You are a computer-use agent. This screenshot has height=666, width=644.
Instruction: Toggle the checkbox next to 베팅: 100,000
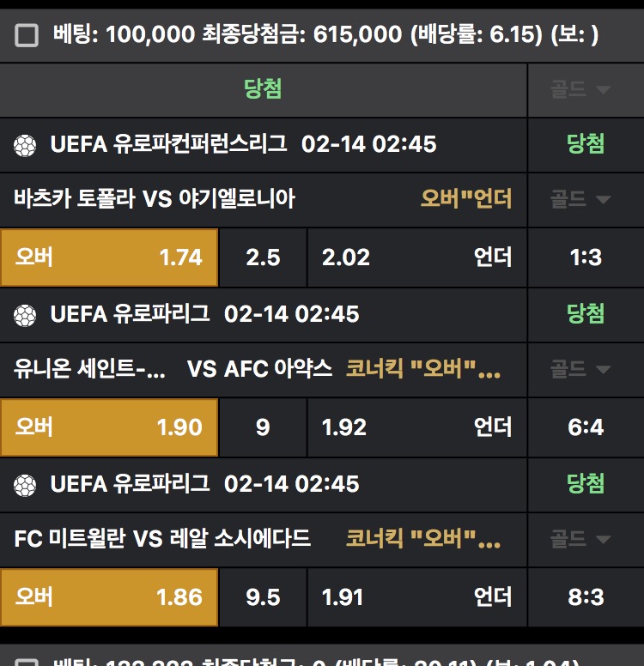(27, 35)
